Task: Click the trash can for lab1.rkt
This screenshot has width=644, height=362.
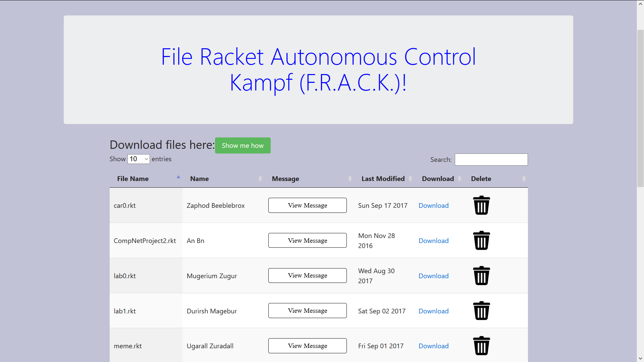Action: coord(481,311)
